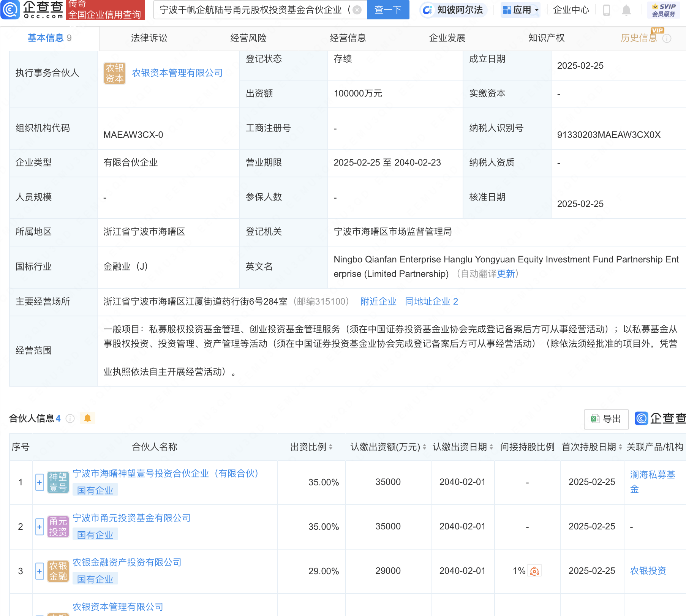Switch to 经营风险 tab

coord(248,38)
